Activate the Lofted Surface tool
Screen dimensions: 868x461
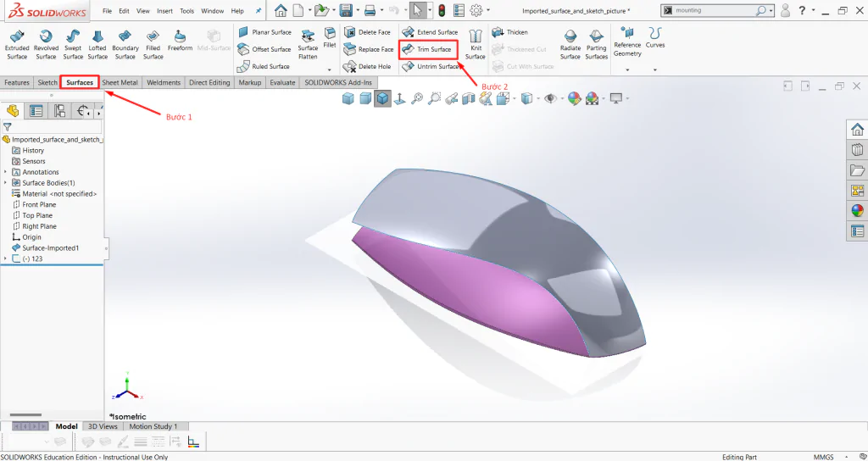[x=97, y=44]
